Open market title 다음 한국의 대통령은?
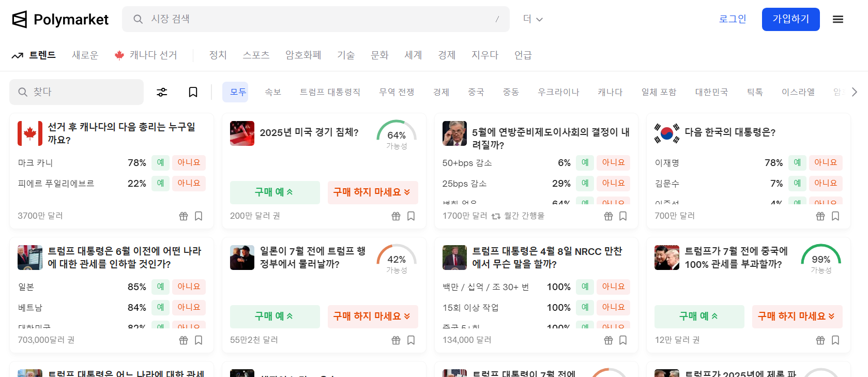This screenshot has height=377, width=868. tap(730, 132)
